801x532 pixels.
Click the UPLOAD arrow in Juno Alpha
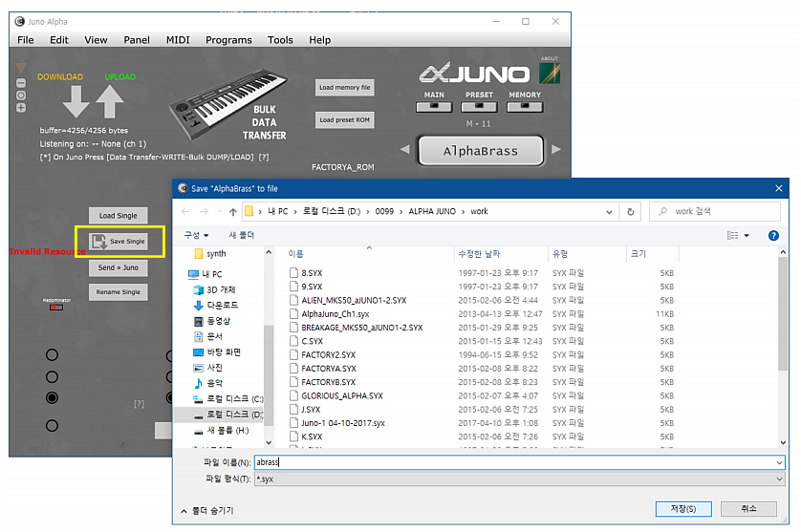click(x=110, y=101)
